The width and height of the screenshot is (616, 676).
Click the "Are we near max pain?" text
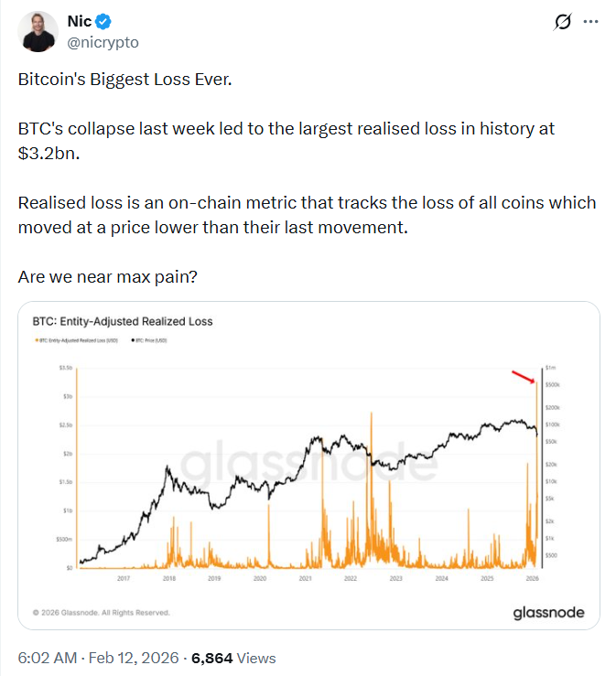click(x=103, y=275)
